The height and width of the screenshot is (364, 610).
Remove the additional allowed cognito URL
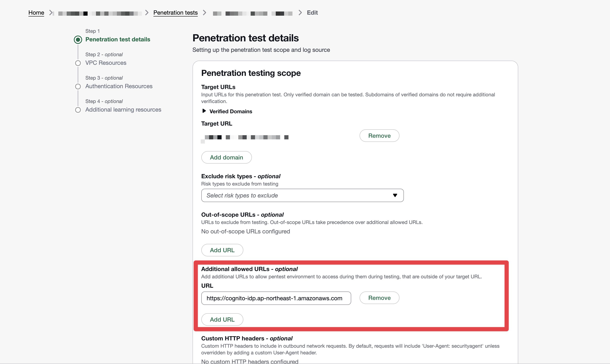tap(379, 298)
